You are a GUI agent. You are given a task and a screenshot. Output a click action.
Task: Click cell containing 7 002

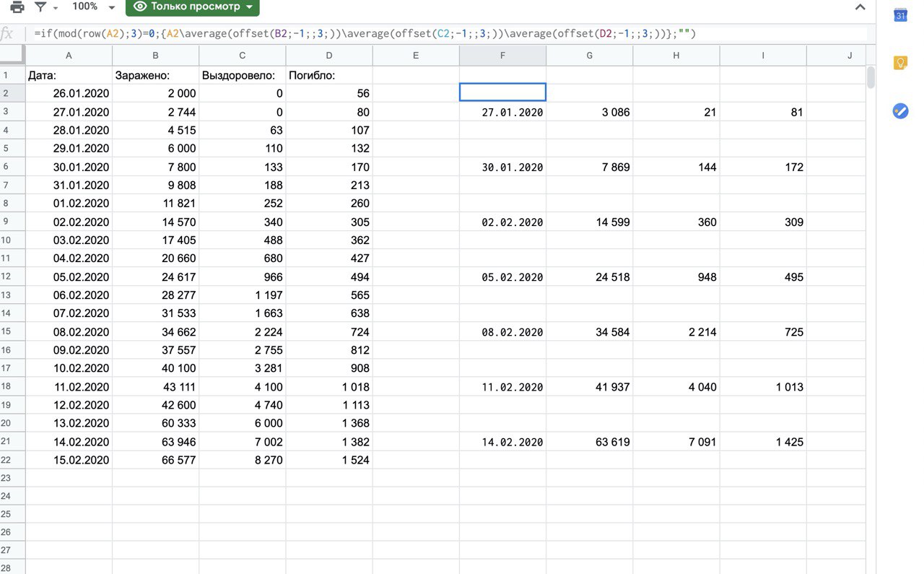coord(243,442)
